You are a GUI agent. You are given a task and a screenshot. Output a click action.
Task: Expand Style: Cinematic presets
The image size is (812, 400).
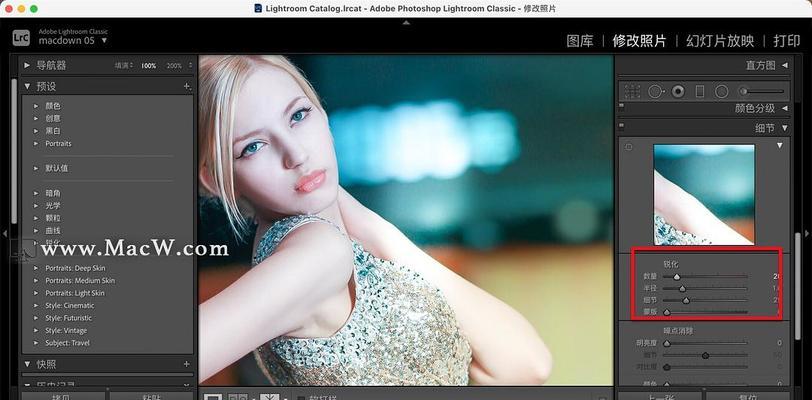coord(36,306)
